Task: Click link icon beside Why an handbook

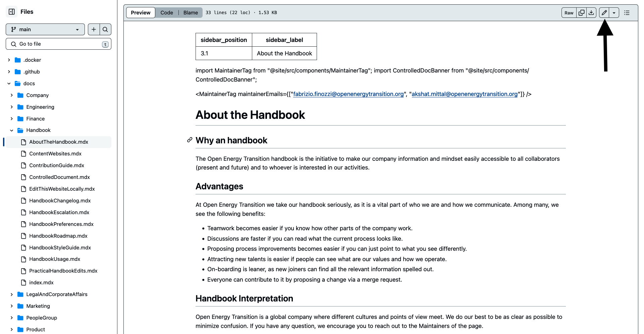Action: tap(190, 140)
